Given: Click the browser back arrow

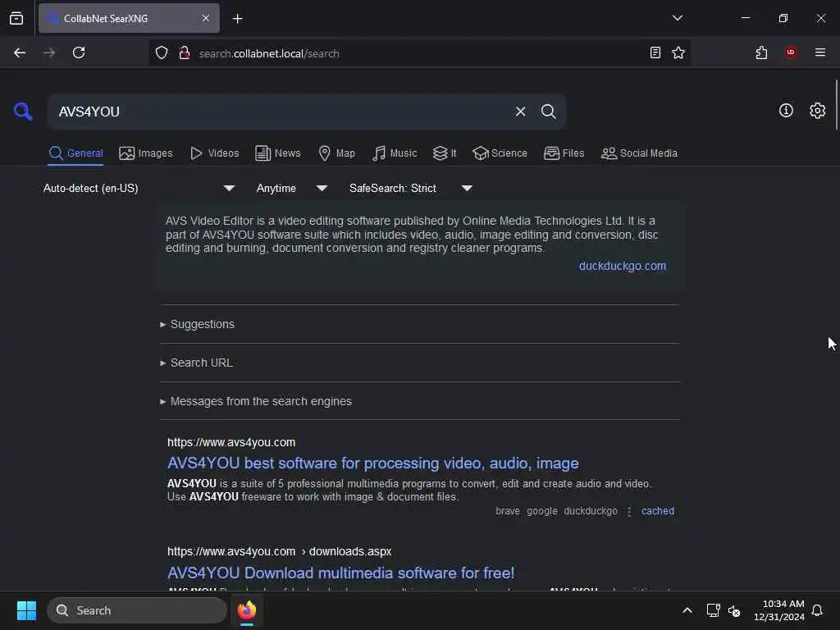Looking at the screenshot, I should pyautogui.click(x=20, y=52).
